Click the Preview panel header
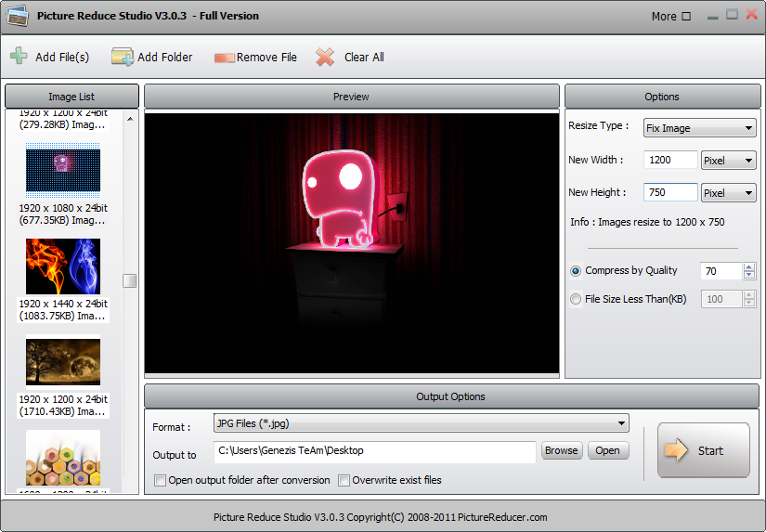This screenshot has height=532, width=766. coord(351,97)
